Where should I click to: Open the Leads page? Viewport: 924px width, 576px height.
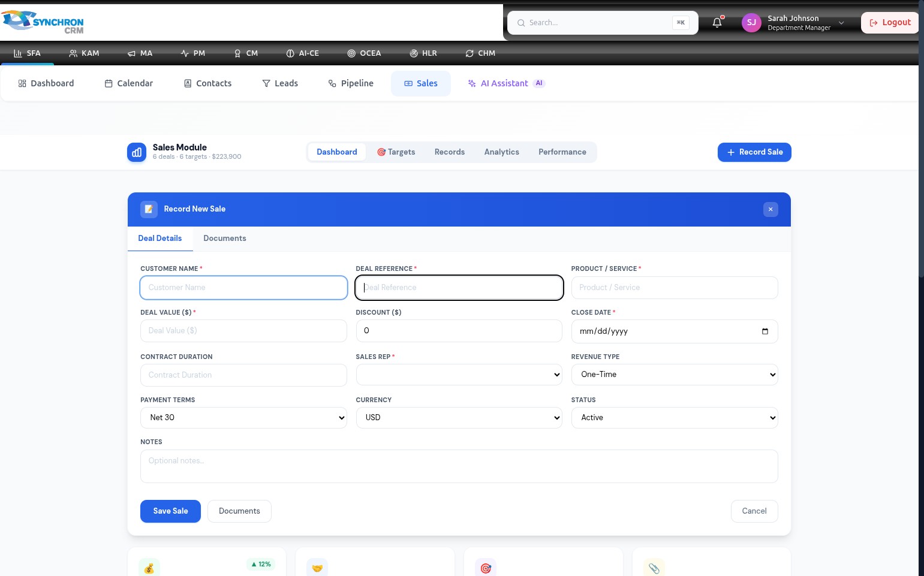(280, 83)
